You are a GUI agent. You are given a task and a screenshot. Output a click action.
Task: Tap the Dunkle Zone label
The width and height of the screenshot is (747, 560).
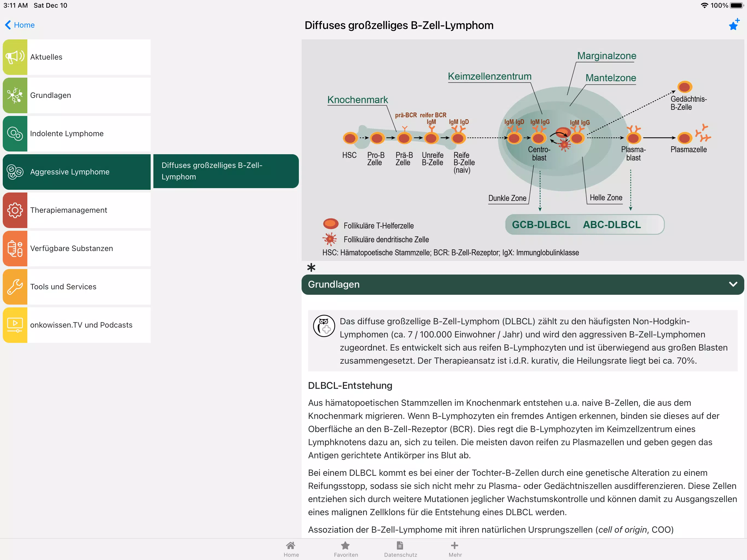(507, 198)
